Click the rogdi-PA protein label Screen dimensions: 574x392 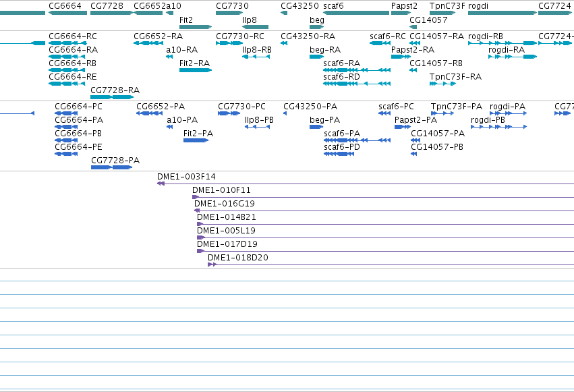point(508,107)
